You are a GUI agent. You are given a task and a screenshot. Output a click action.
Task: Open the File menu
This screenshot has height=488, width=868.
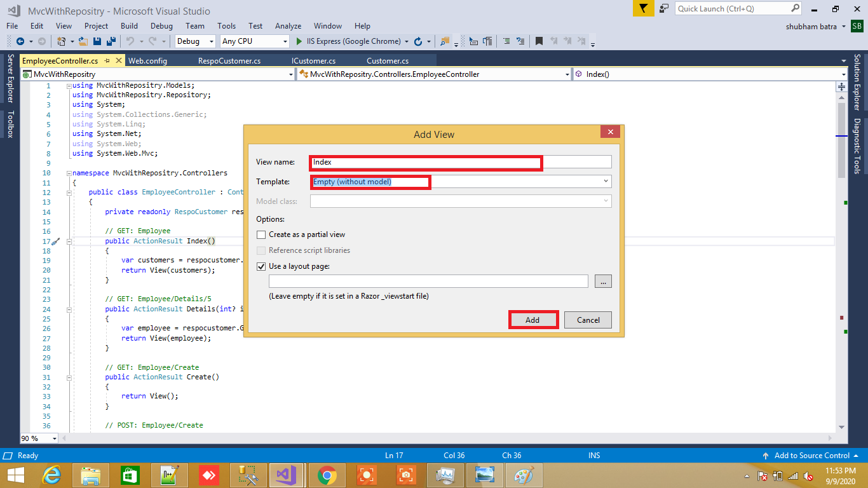(12, 26)
